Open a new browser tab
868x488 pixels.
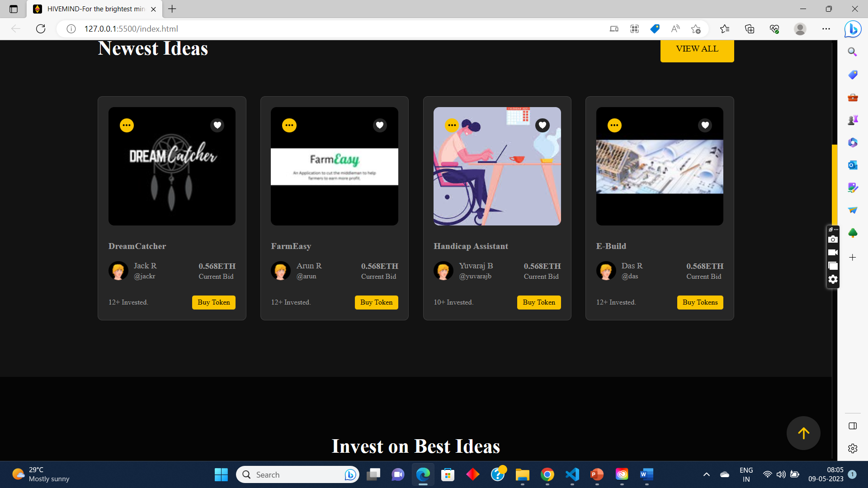[x=172, y=9]
